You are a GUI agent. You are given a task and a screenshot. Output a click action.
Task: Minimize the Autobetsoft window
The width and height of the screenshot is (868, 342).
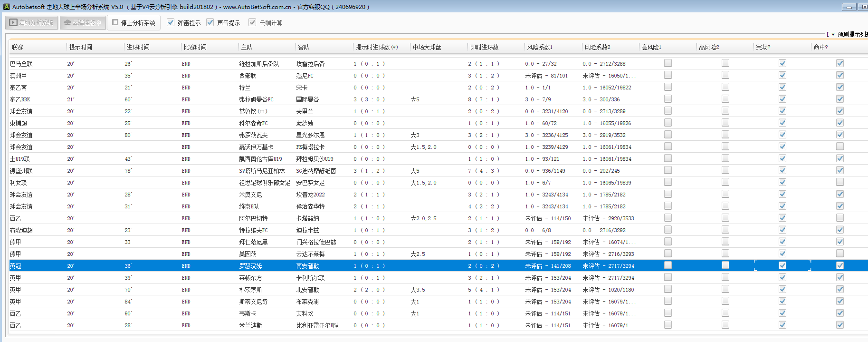tap(849, 7)
